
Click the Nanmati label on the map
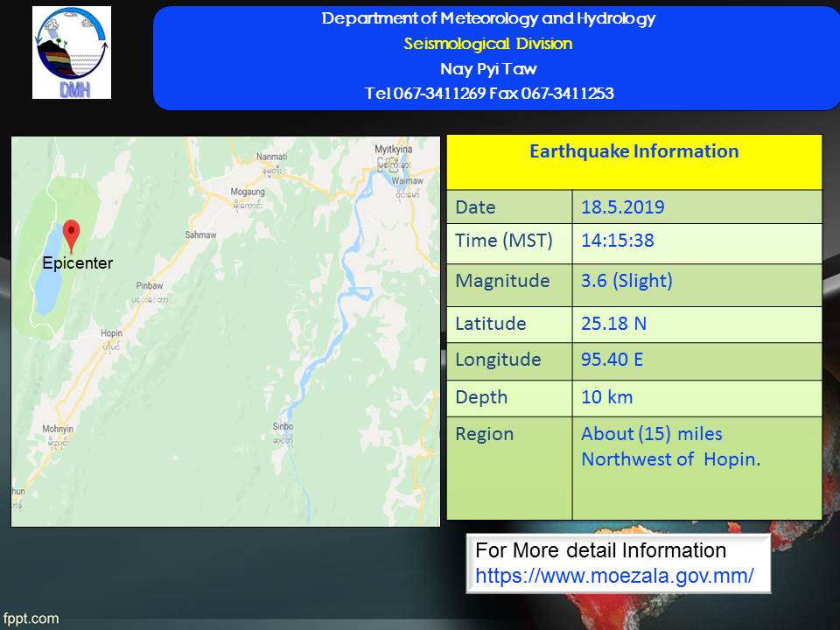[271, 157]
